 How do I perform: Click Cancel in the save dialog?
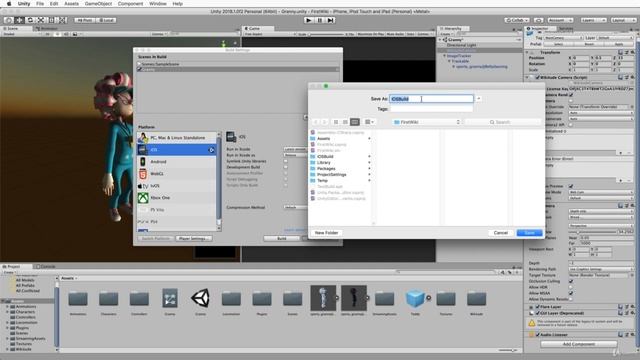click(501, 233)
